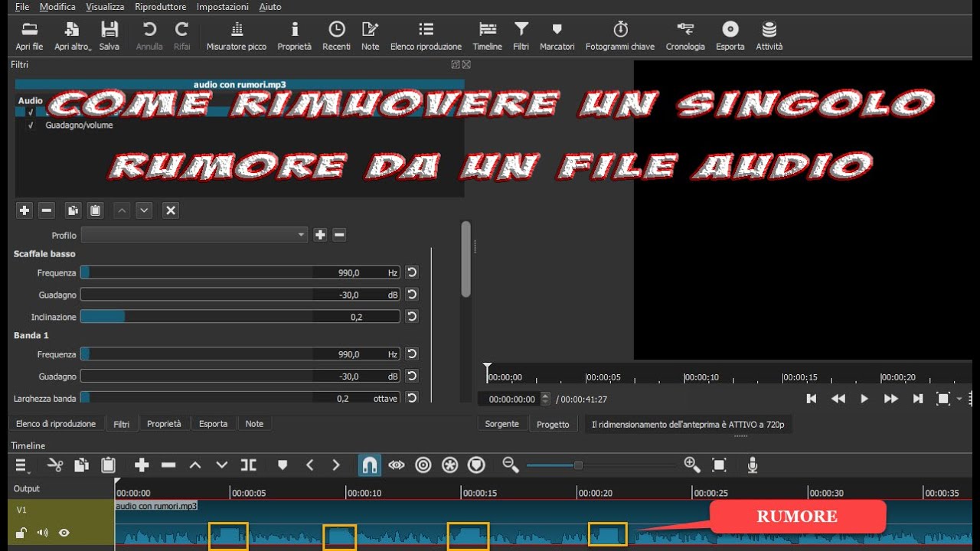Image resolution: width=980 pixels, height=551 pixels.
Task: Click the timeline lift up-chevron button
Action: pyautogui.click(x=195, y=465)
